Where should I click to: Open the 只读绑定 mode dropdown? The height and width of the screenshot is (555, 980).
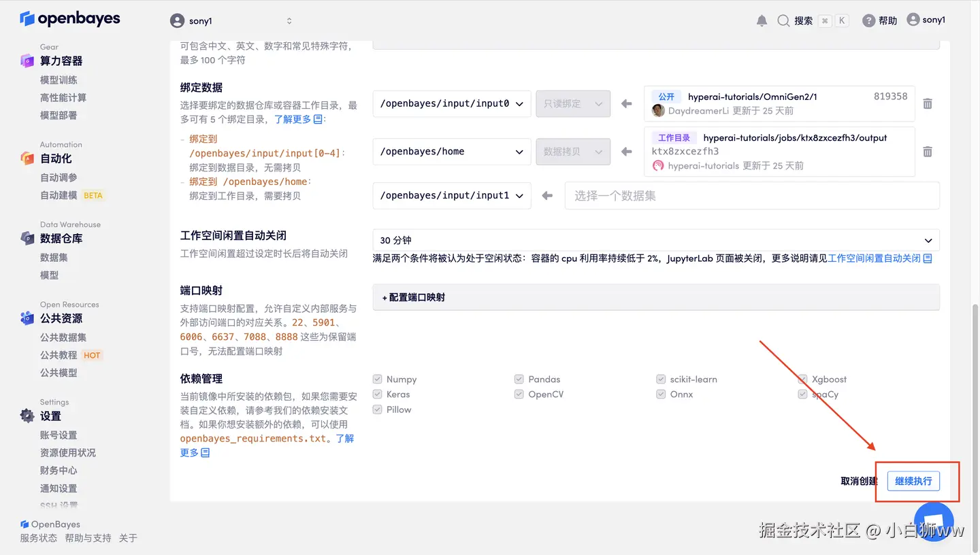point(573,104)
